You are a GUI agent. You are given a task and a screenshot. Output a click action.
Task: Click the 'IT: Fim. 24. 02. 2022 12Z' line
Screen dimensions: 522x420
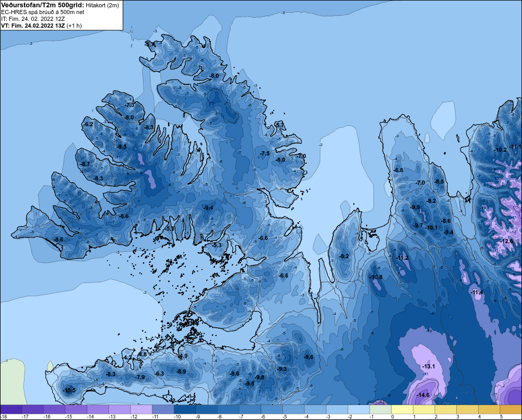click(33, 19)
